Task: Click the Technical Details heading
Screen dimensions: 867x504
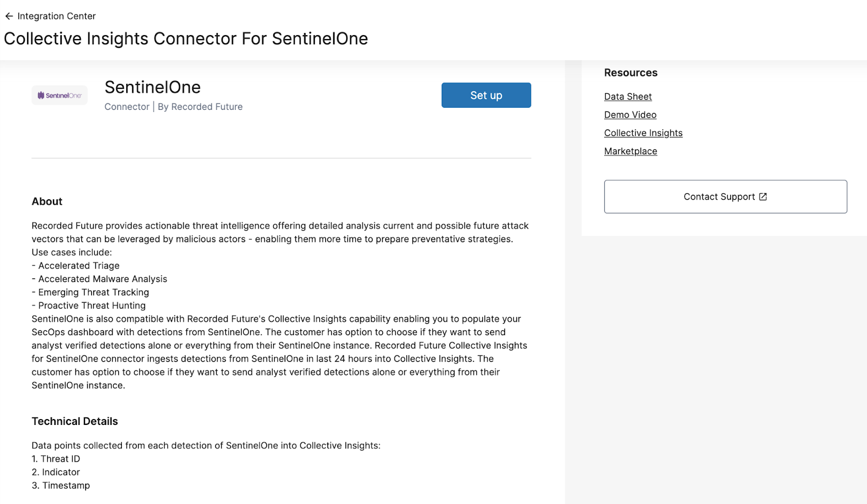Action: pyautogui.click(x=75, y=421)
